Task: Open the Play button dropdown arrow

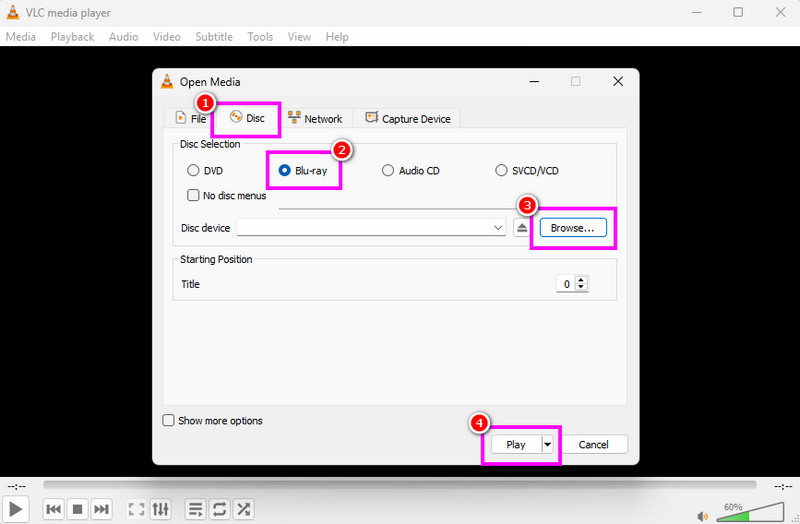Action: pyautogui.click(x=547, y=444)
